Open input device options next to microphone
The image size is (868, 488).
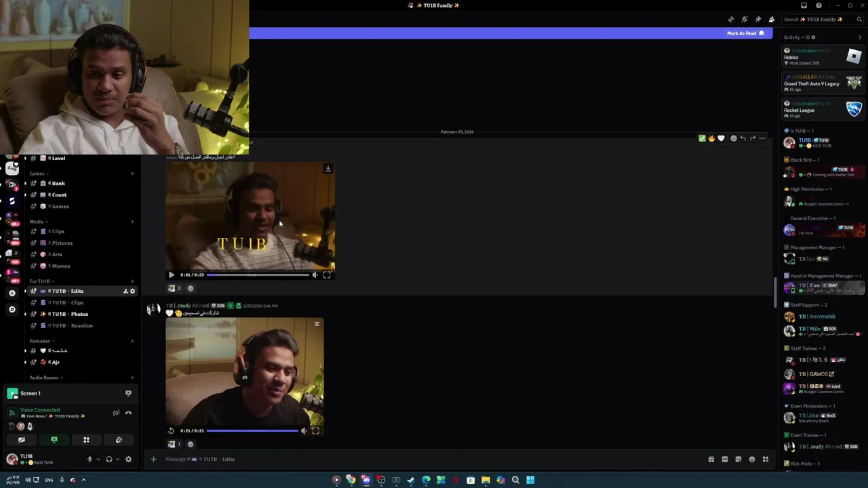pyautogui.click(x=98, y=460)
